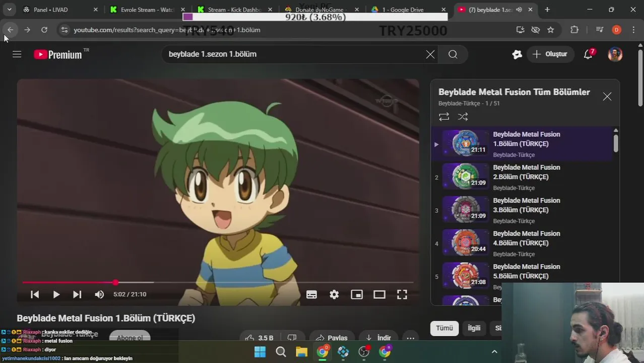The height and width of the screenshot is (363, 644).
Task: Select Beyblade Metal Fusion 4.Bölüm in playlist
Action: [x=522, y=244]
